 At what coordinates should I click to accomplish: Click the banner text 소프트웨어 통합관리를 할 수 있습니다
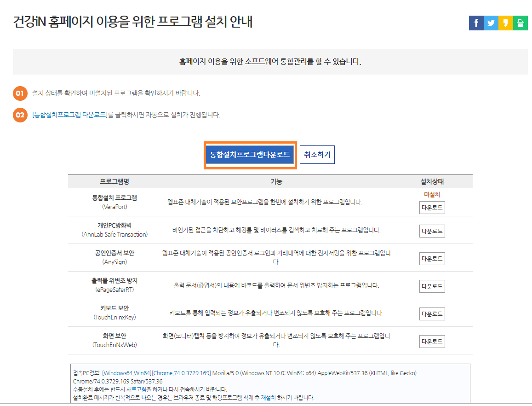click(x=303, y=62)
